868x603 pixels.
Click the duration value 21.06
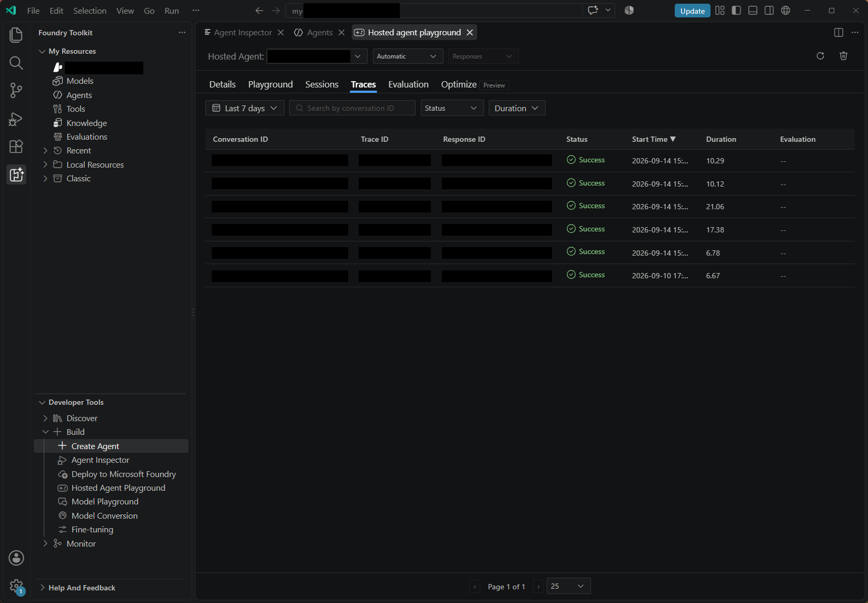click(715, 207)
